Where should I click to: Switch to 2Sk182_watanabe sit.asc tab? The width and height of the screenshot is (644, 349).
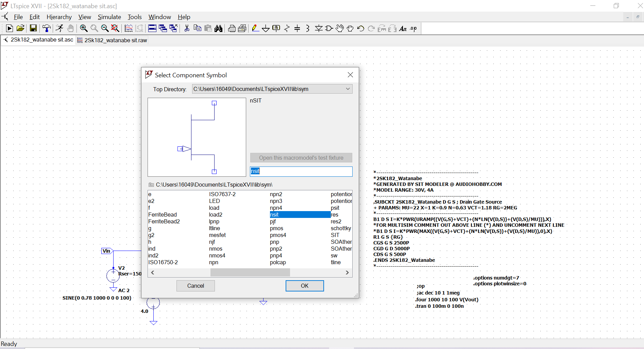(x=38, y=40)
